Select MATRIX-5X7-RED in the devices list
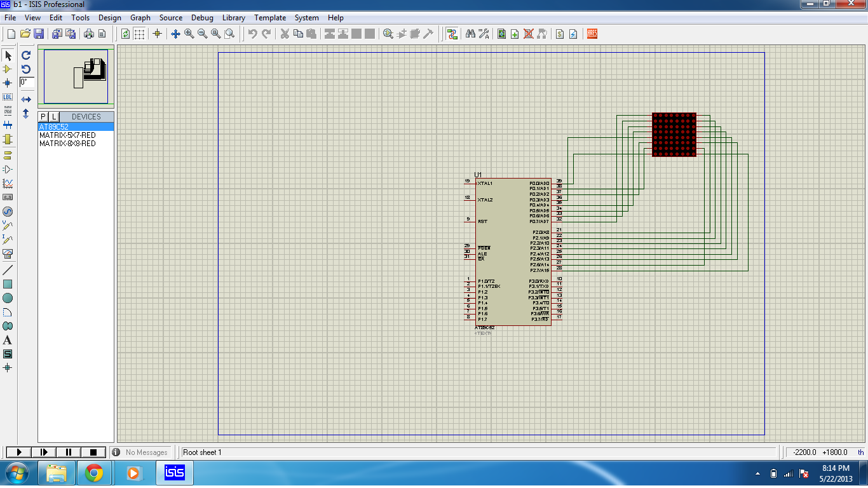This screenshot has height=488, width=868. [76, 135]
